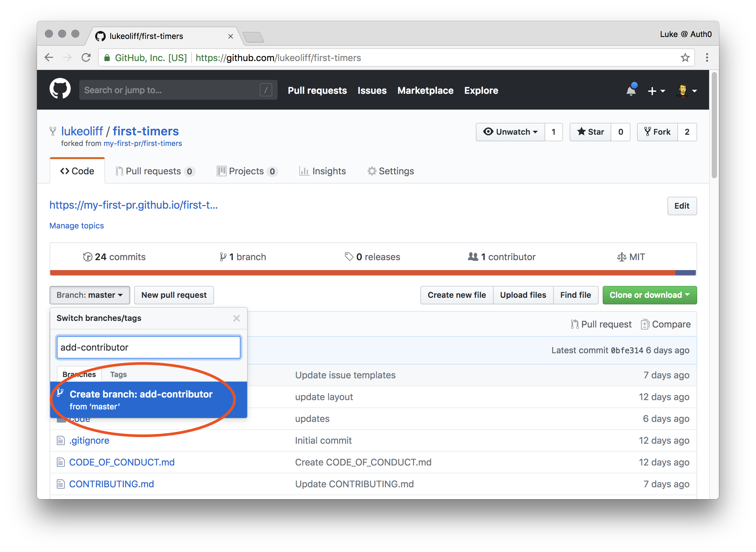The image size is (756, 552).
Task: Open the CONTRIBUTING.md file link
Action: pos(111,484)
